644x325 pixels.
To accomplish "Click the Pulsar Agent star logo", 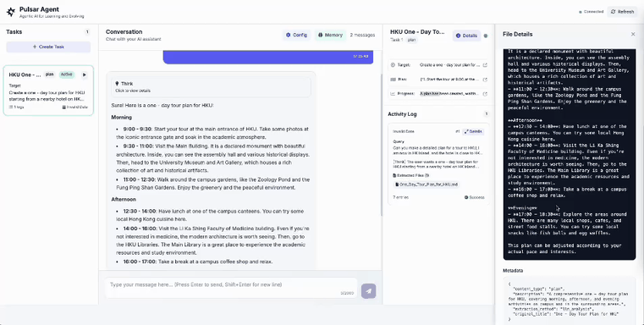I will pos(11,12).
